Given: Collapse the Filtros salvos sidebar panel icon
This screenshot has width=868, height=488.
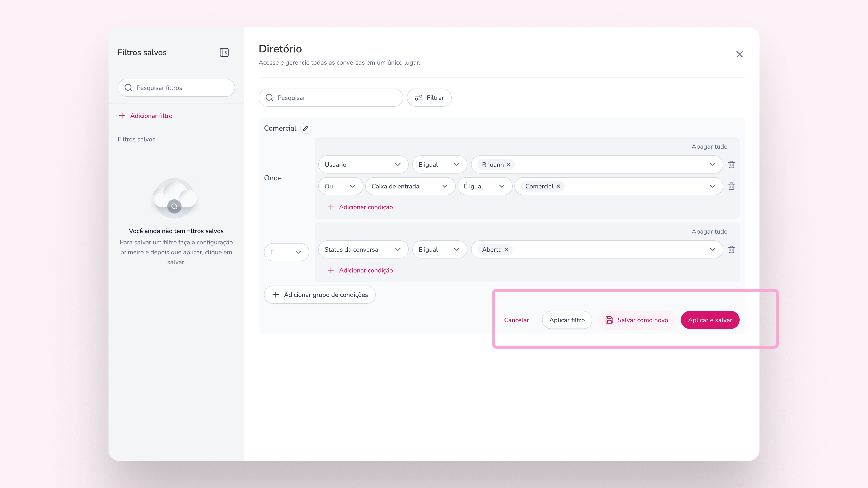Looking at the screenshot, I should tap(224, 53).
